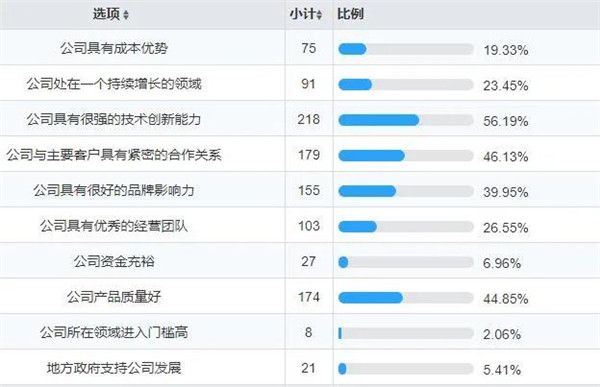The image size is (600, 387).
Task: Sort by the 选项 column arrows
Action: pos(126,15)
